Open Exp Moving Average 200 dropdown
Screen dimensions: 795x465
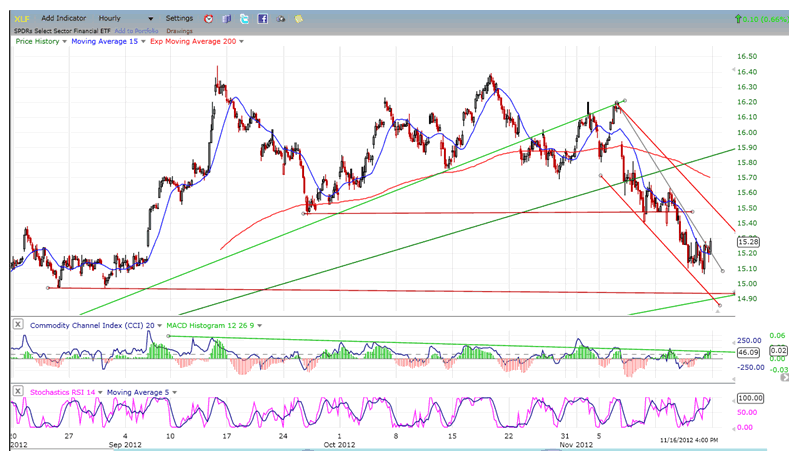[241, 41]
